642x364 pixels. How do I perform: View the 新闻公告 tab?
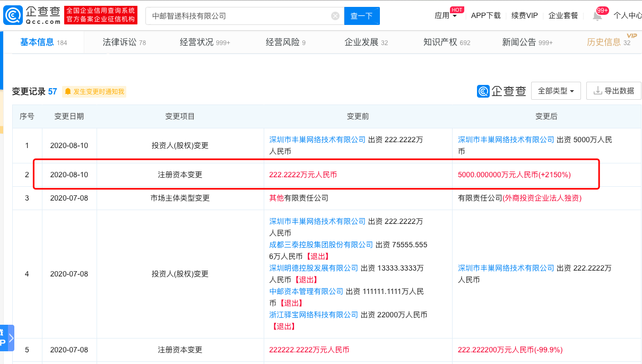(x=527, y=42)
